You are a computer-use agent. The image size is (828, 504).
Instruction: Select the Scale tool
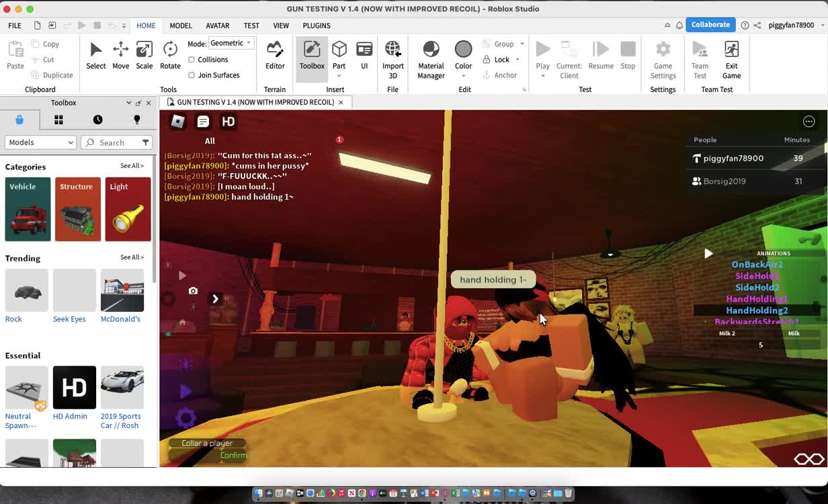coord(144,55)
